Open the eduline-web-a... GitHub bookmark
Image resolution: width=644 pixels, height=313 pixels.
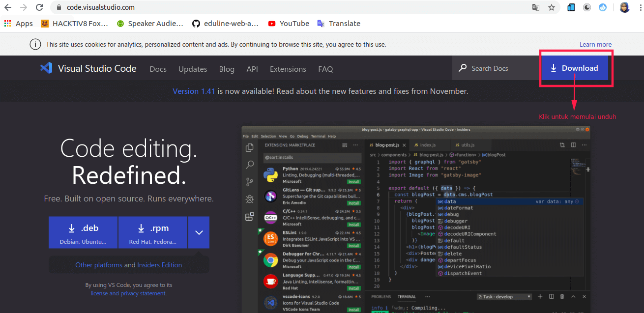tap(225, 24)
